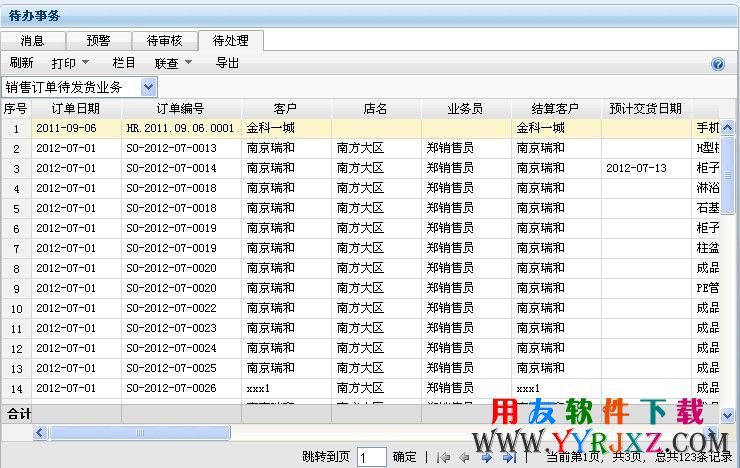Viewport: 740px width, 468px height.
Task: Open 销售订单待发货业务 dropdown
Action: click(148, 87)
